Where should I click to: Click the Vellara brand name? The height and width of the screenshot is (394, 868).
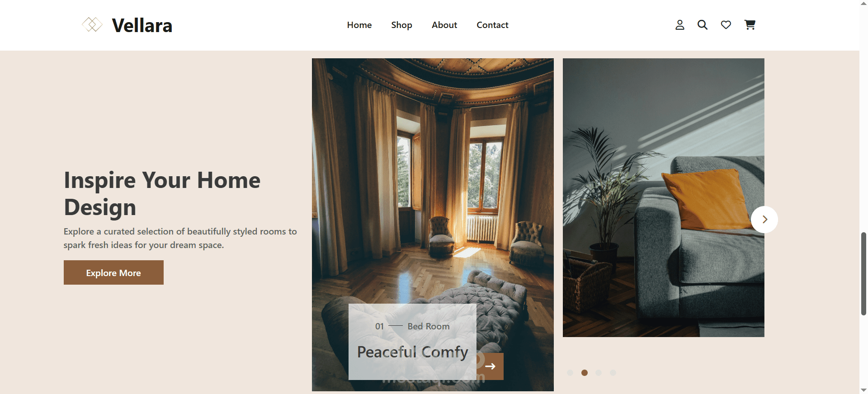[142, 25]
